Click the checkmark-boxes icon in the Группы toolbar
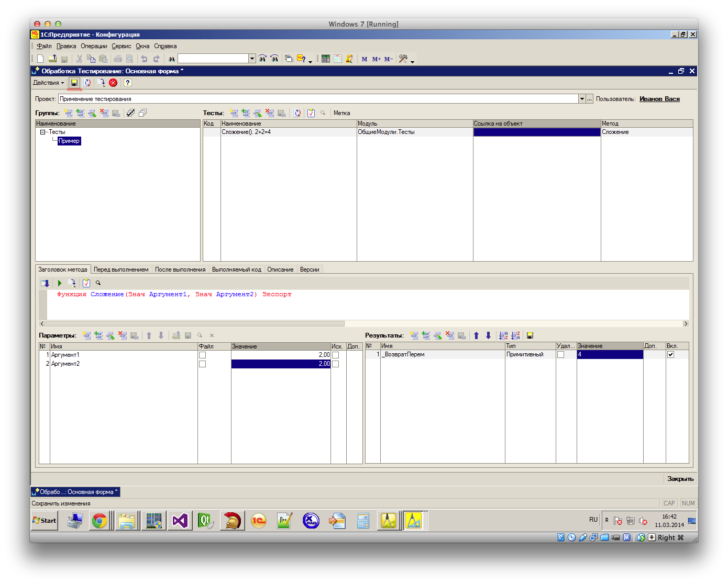 click(131, 113)
